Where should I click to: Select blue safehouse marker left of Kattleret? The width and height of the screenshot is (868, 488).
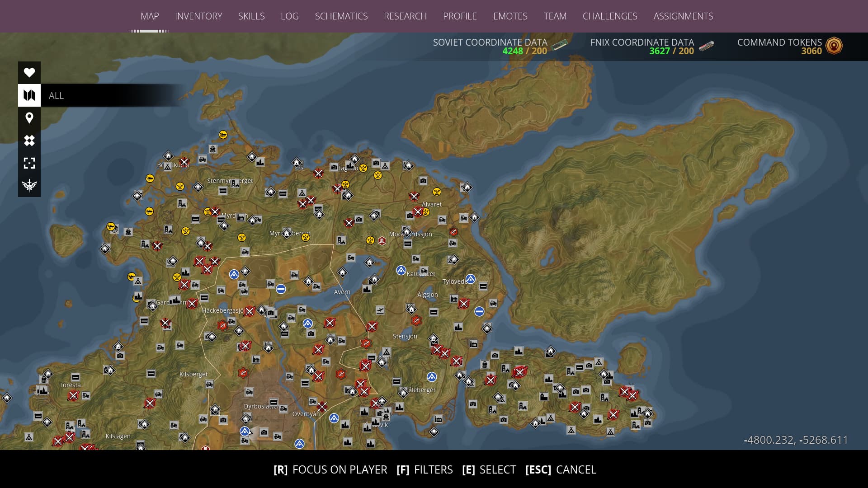pyautogui.click(x=401, y=270)
